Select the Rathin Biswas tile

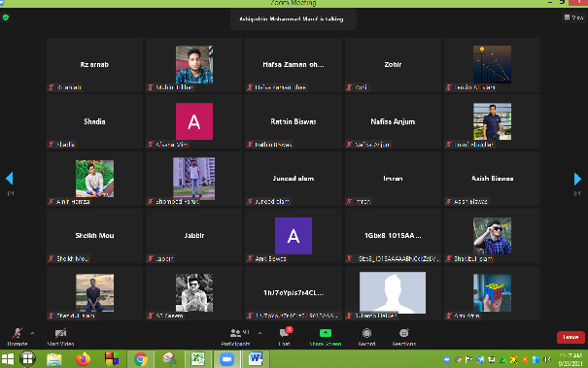(294, 121)
